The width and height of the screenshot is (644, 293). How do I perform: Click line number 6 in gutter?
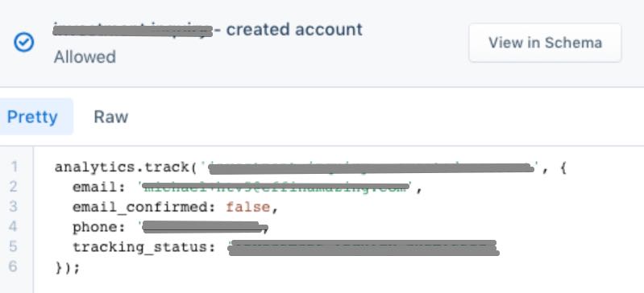coord(14,266)
